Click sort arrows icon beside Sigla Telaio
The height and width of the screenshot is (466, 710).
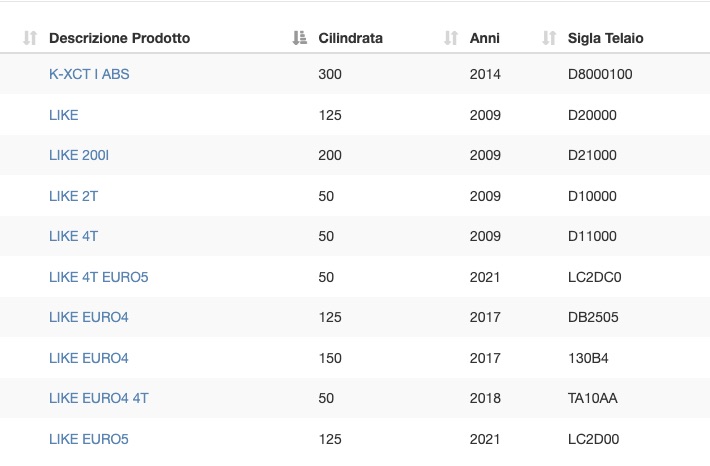coord(549,38)
